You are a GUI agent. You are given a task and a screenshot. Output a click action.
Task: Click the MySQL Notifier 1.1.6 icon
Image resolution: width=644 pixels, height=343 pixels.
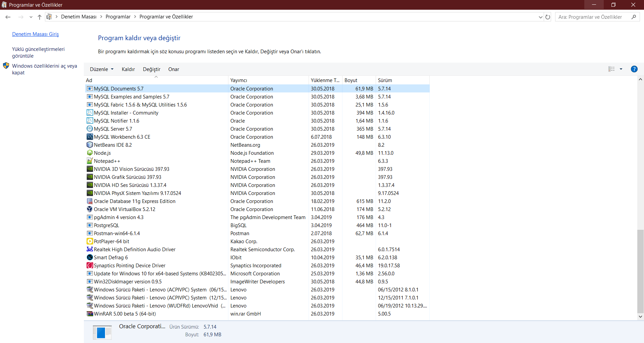point(90,121)
